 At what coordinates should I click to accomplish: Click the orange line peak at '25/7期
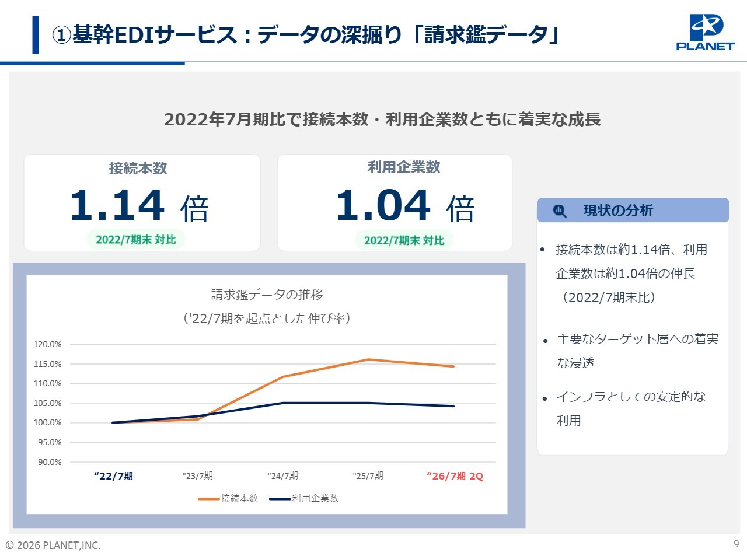pyautogui.click(x=368, y=359)
